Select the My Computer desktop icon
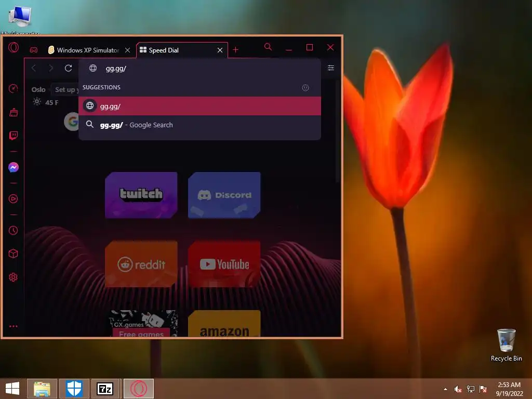This screenshot has width=532, height=399. [20, 19]
